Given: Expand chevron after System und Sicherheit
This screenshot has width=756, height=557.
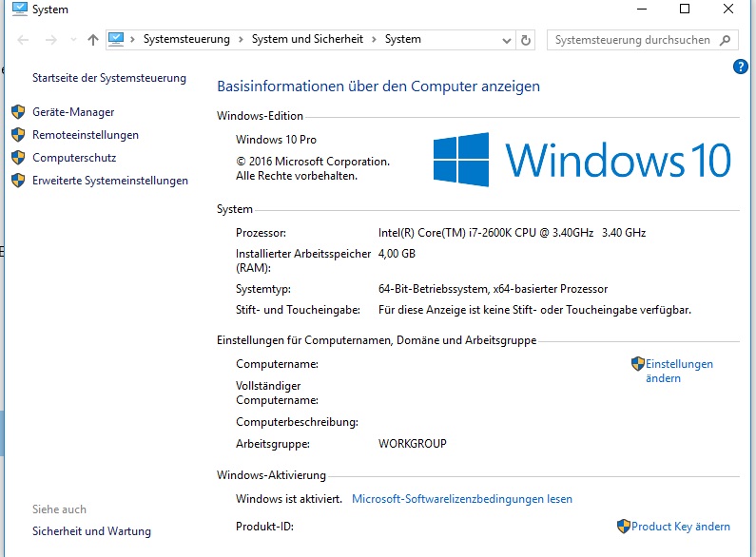Looking at the screenshot, I should tap(374, 40).
